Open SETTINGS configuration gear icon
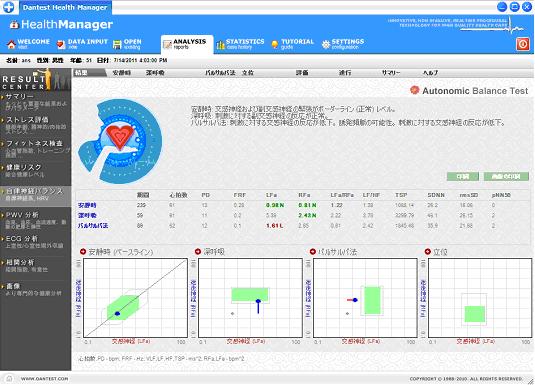The image size is (535, 385). coord(326,44)
